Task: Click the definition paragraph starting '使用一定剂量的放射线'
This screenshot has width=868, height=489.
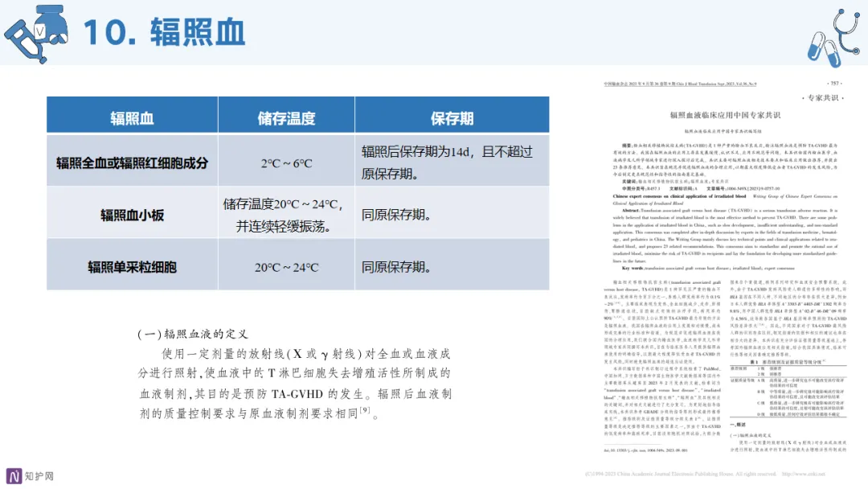Action: coord(295,383)
